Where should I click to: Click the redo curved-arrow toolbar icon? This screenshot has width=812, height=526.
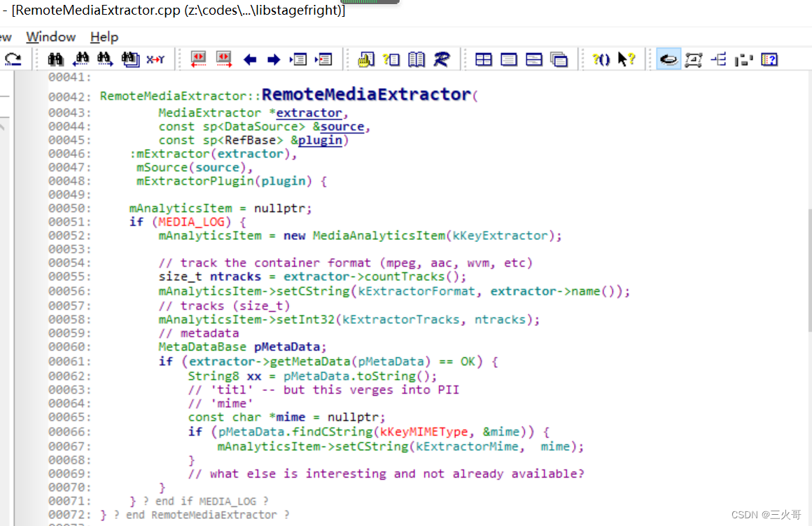pos(13,59)
